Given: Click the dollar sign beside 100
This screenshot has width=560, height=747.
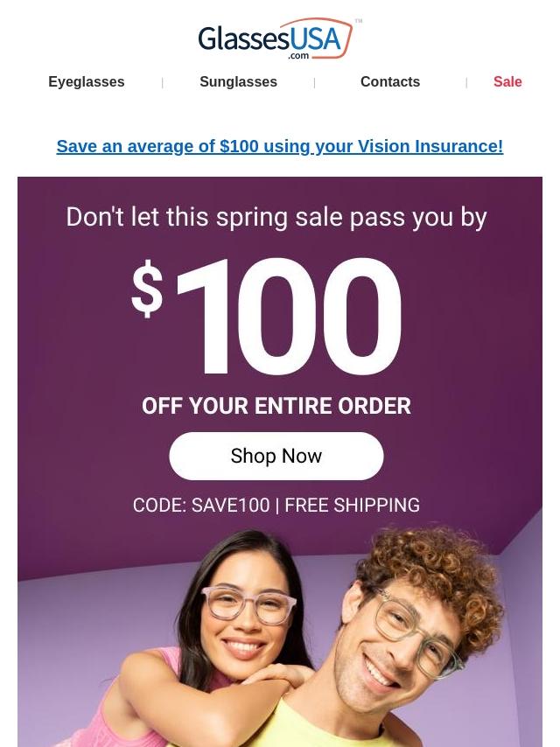Looking at the screenshot, I should coord(147,289).
